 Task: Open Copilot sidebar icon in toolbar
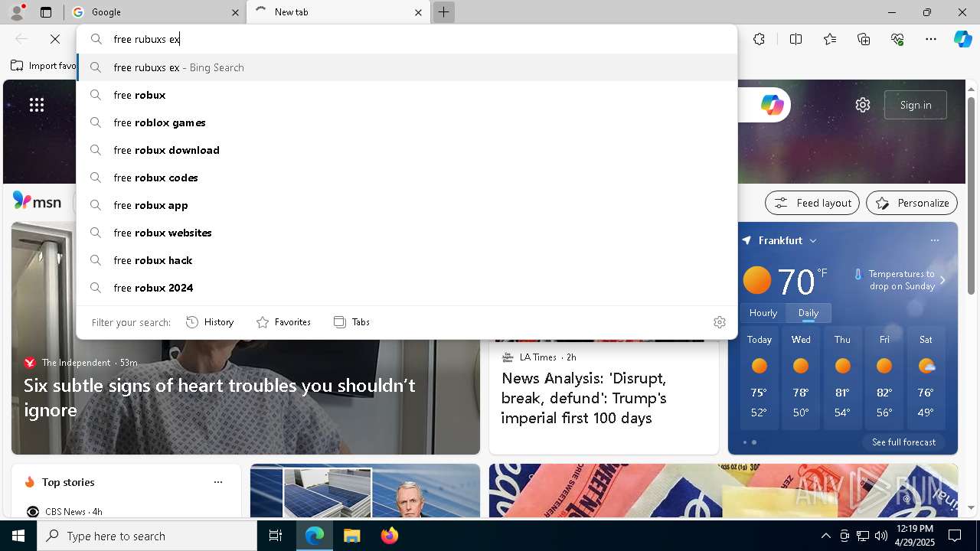962,39
